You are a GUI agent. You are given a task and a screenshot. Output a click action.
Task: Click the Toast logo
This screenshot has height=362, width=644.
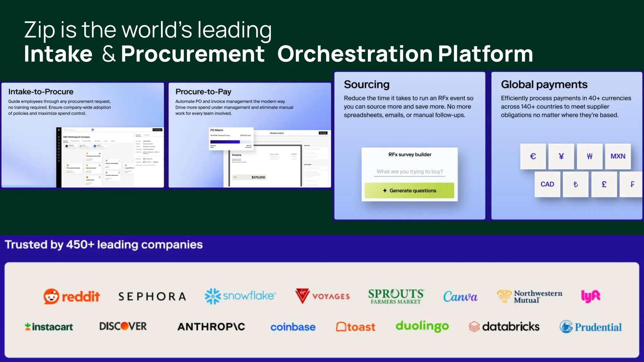tap(355, 327)
